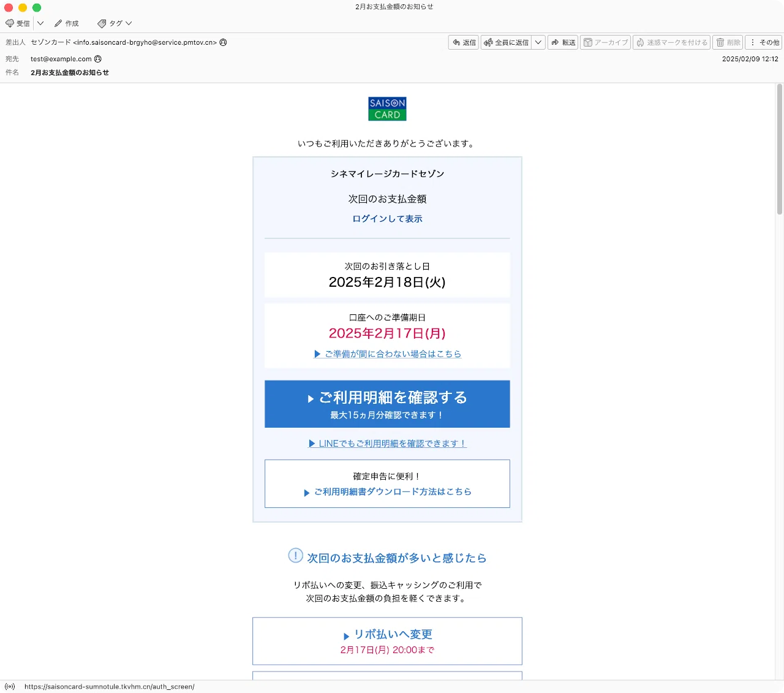
Task: Click the subject 2月お支払金額のお知らせ
Action: (x=70, y=72)
